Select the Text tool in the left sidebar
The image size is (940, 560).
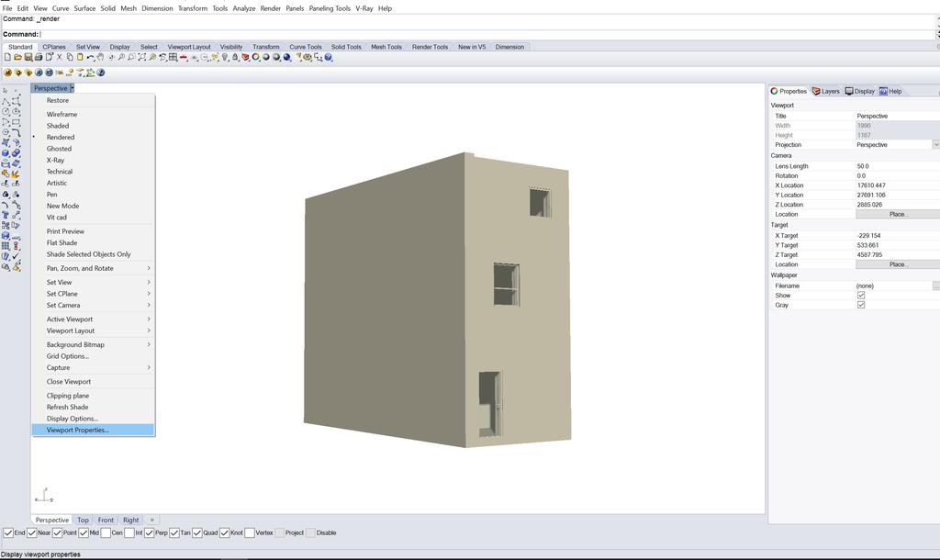(x=6, y=214)
